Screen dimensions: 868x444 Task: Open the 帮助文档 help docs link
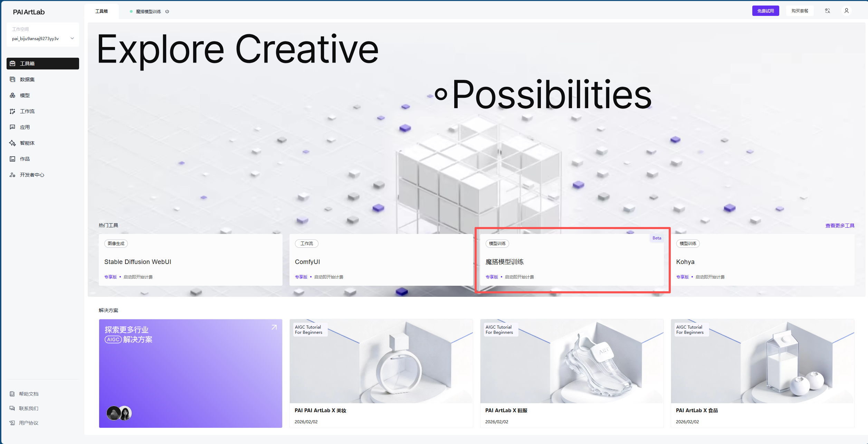[x=29, y=394]
